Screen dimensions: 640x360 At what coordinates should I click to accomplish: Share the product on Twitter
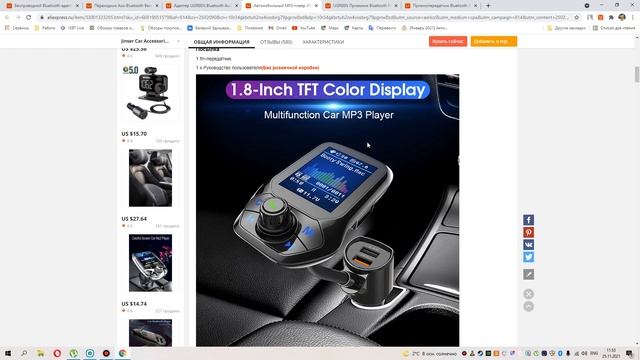pos(528,257)
